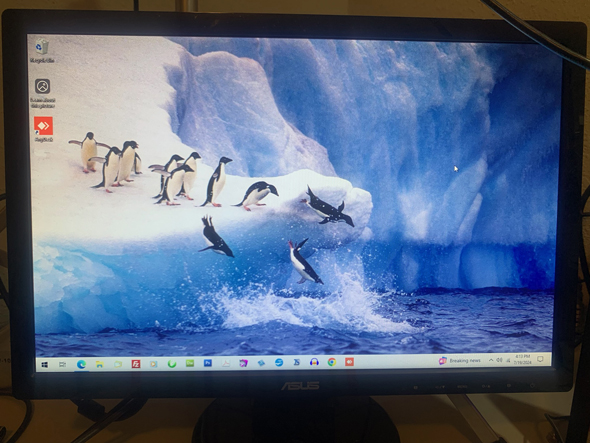
Task: Open the volume control in tray
Action: click(499, 360)
